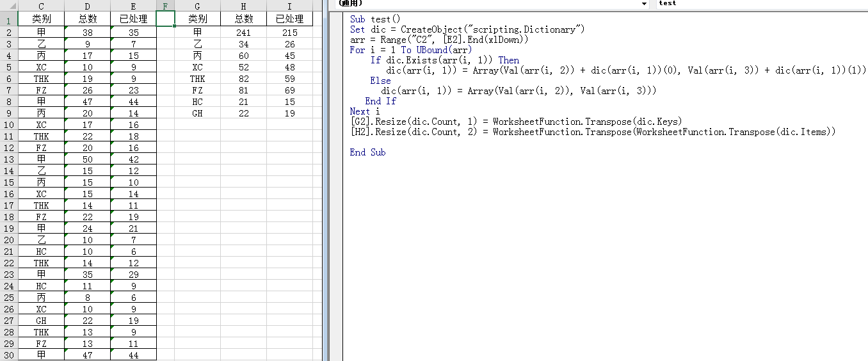
Task: Select the HC cell in column G
Action: 198,102
